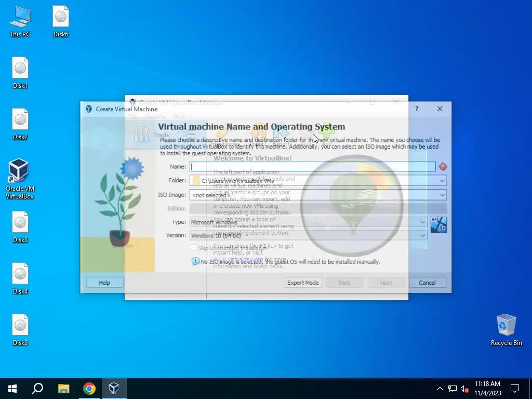This screenshot has height=399, width=532.
Task: Click the dialog question mark help button
Action: click(x=417, y=109)
